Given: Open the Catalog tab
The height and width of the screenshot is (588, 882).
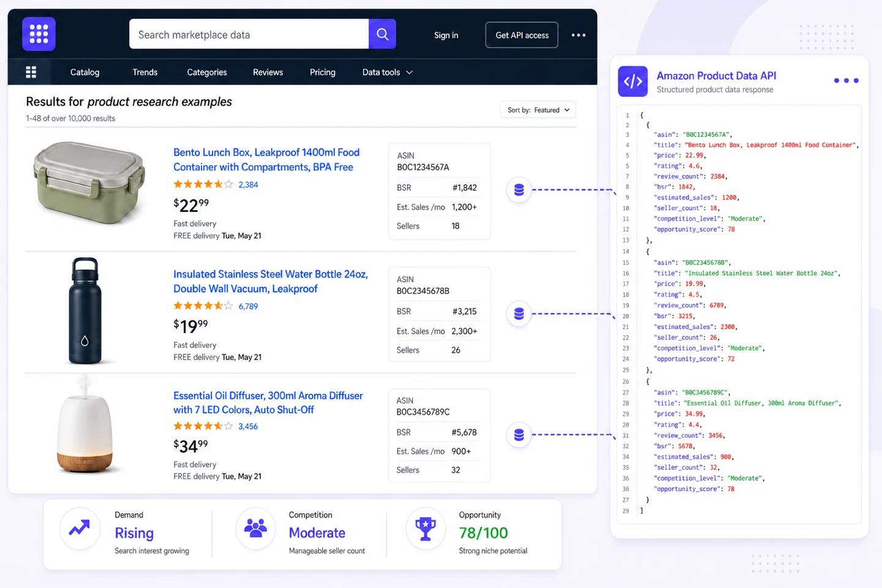Looking at the screenshot, I should pyautogui.click(x=85, y=72).
